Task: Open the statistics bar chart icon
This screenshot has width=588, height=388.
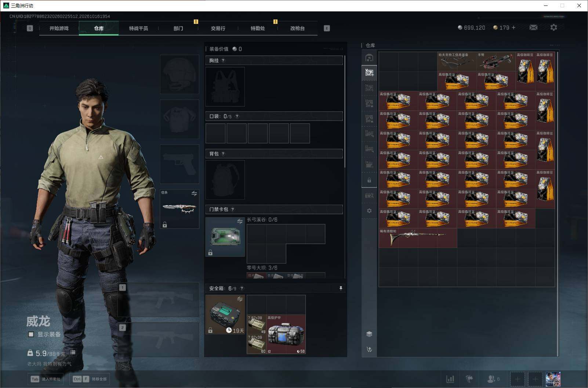Action: tap(450, 379)
